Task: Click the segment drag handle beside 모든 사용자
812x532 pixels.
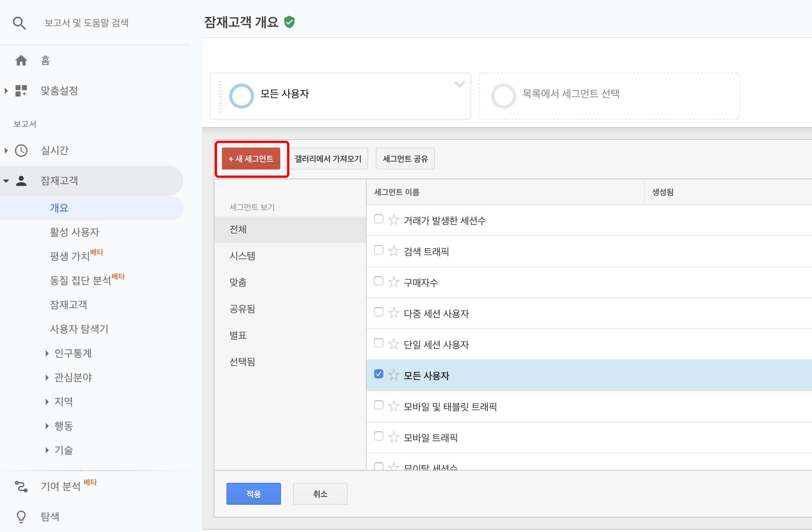Action: click(220, 96)
